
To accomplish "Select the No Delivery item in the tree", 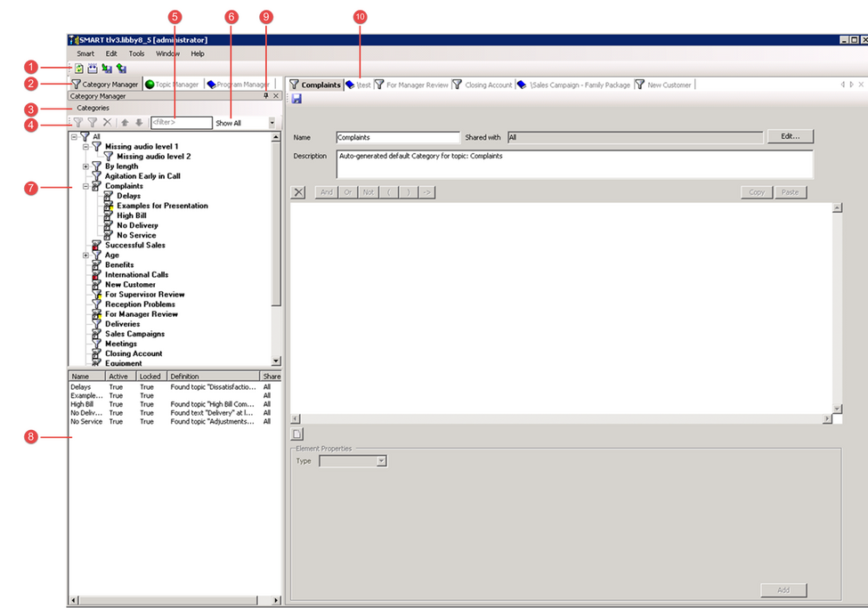I will (x=137, y=225).
